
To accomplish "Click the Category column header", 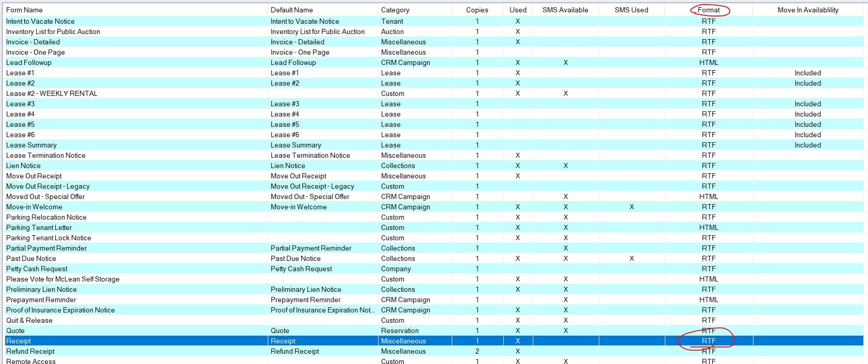I will (395, 10).
